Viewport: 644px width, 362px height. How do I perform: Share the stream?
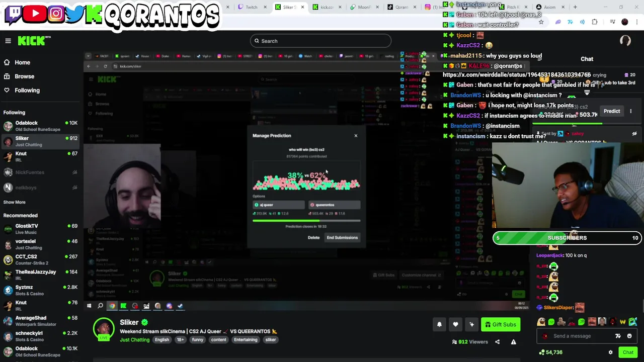click(497, 342)
